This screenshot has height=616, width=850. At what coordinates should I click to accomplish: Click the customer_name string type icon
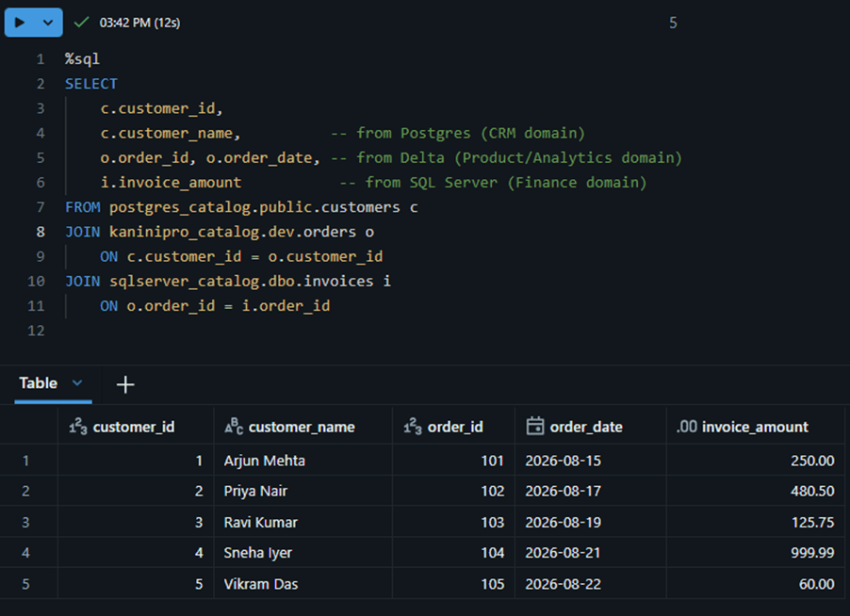(234, 427)
